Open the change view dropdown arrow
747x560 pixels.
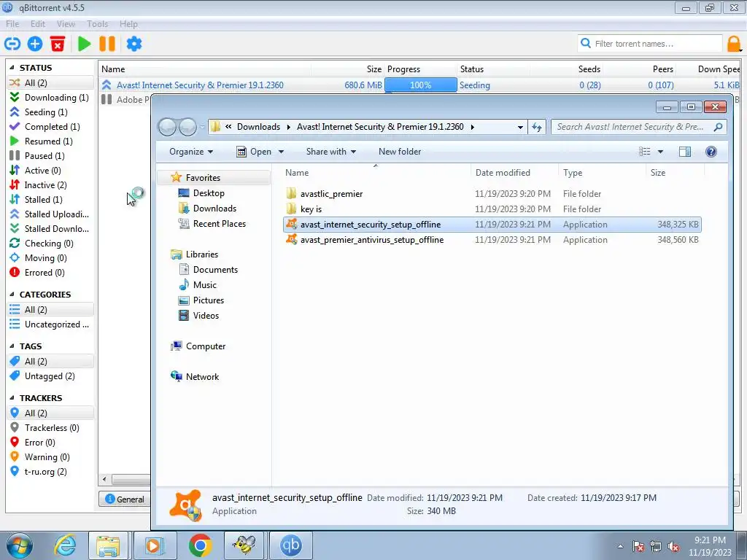(660, 152)
